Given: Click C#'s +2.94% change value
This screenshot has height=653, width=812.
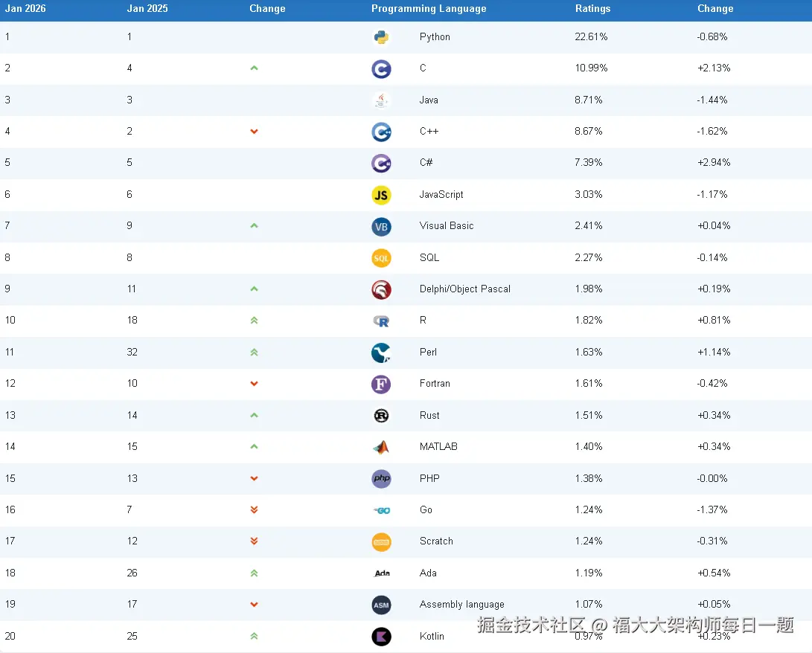Looking at the screenshot, I should [714, 162].
